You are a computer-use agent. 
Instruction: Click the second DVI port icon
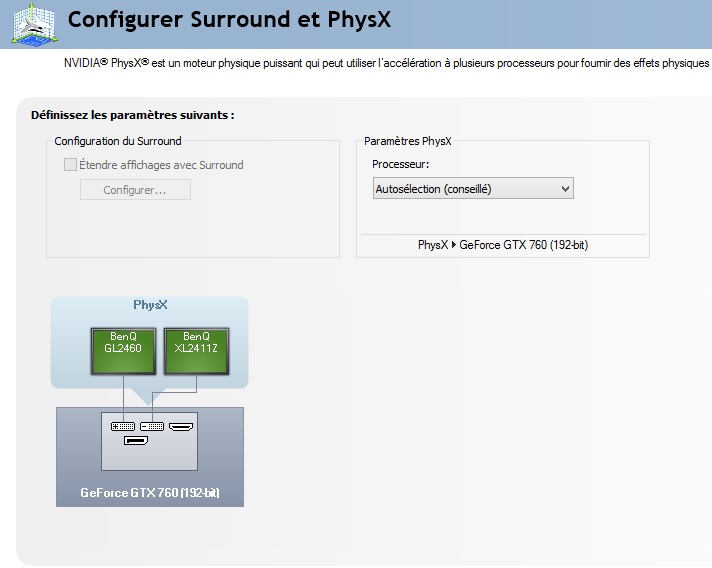[x=152, y=426]
